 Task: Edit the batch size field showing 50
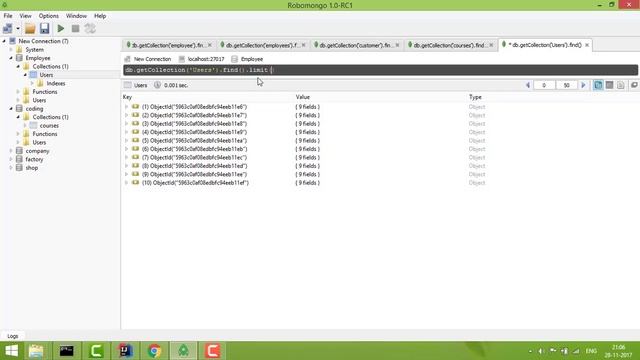pos(567,85)
